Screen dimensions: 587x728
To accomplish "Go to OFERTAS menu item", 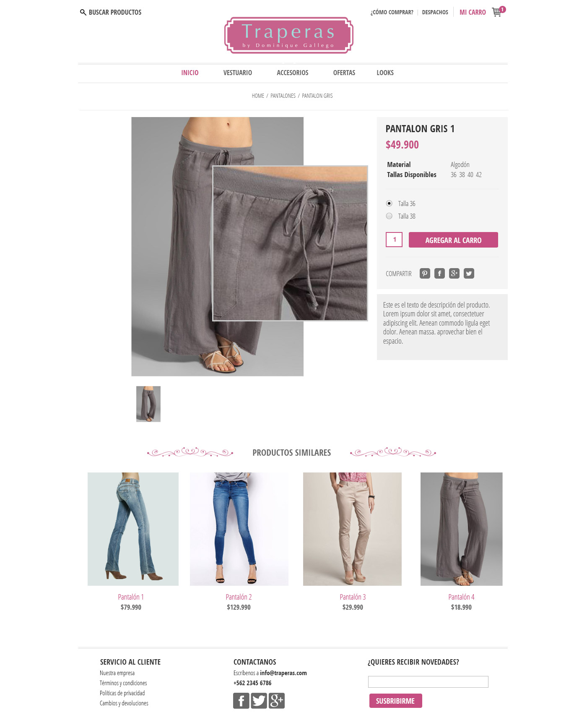I will (344, 73).
